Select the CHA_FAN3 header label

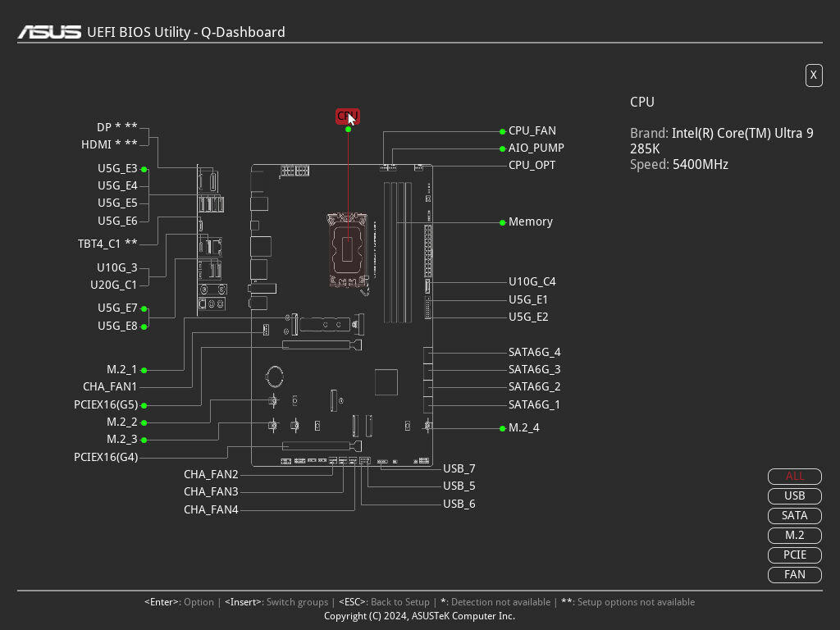(x=211, y=492)
